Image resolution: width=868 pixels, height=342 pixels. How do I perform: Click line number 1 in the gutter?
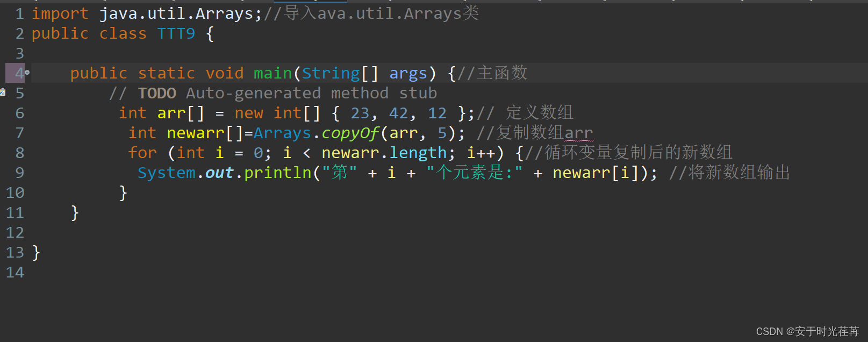20,13
